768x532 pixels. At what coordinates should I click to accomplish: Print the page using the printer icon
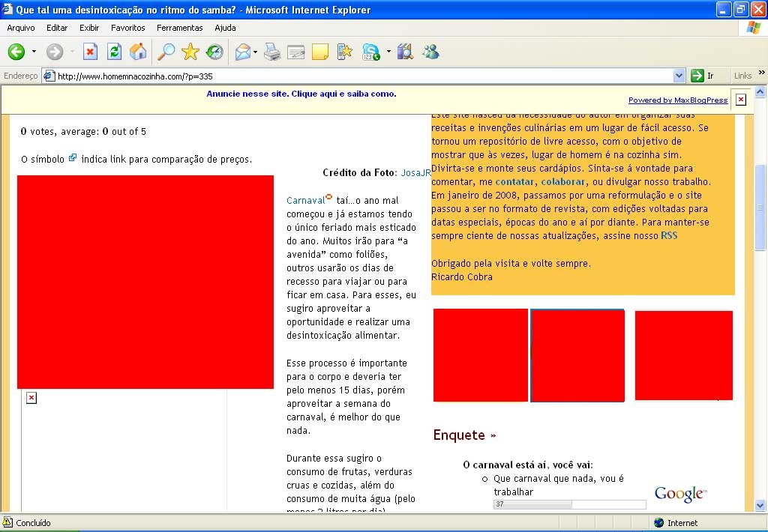point(272,52)
